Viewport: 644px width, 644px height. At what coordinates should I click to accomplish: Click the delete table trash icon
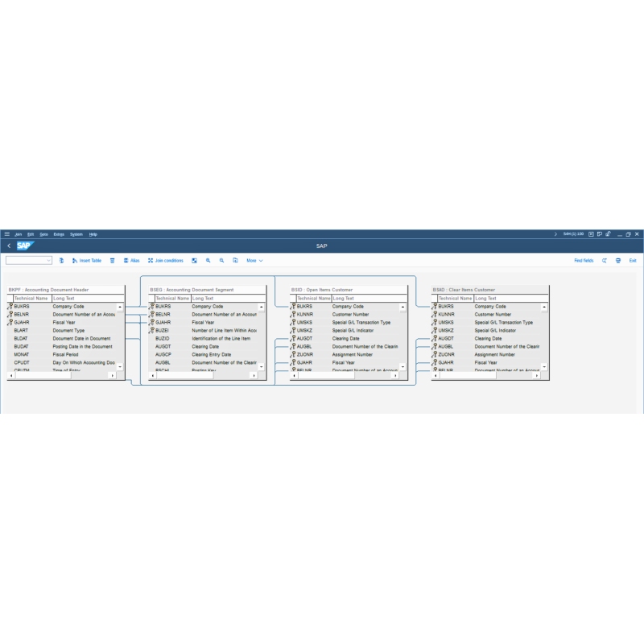[x=113, y=260]
